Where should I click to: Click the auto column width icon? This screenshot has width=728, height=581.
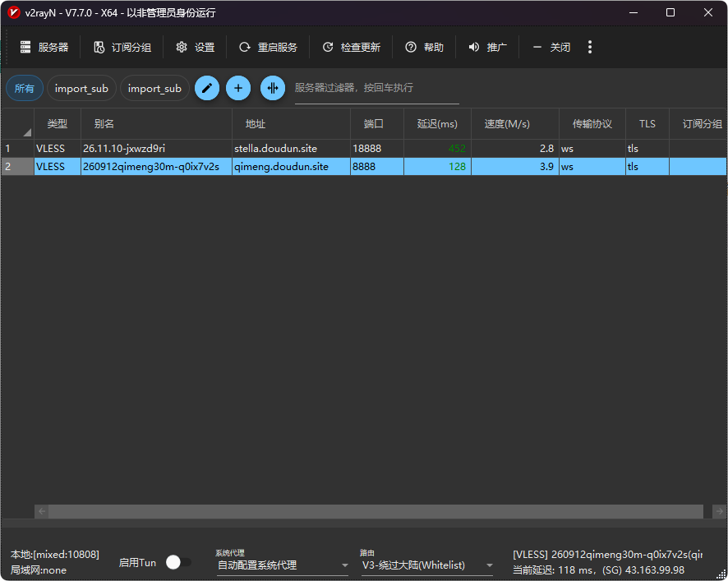[273, 88]
